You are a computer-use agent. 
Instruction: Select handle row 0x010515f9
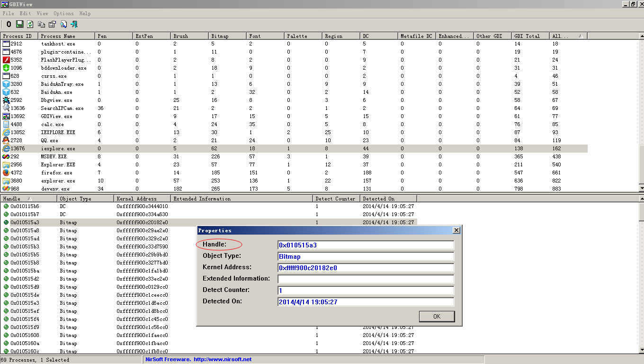click(x=209, y=327)
